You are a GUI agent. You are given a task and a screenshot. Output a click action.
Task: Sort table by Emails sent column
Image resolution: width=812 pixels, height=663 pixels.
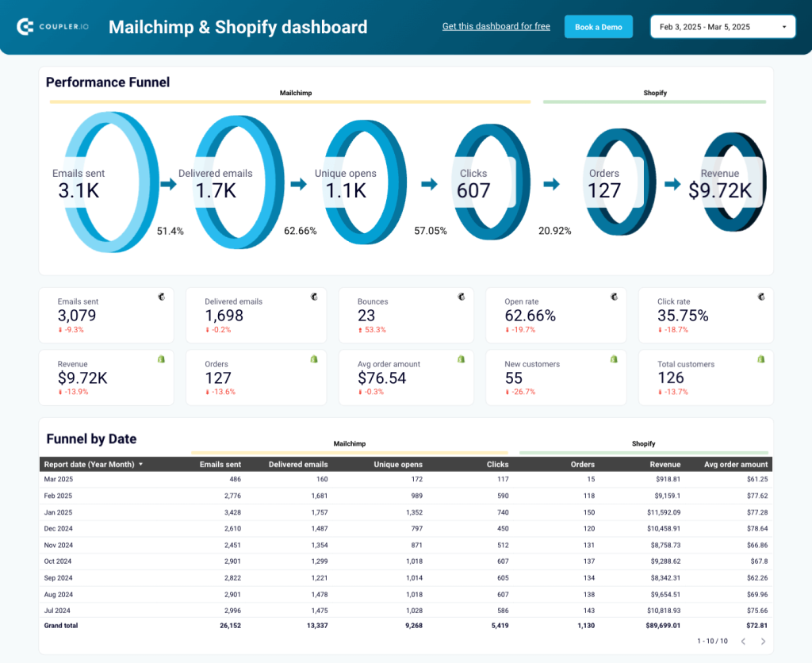click(220, 465)
